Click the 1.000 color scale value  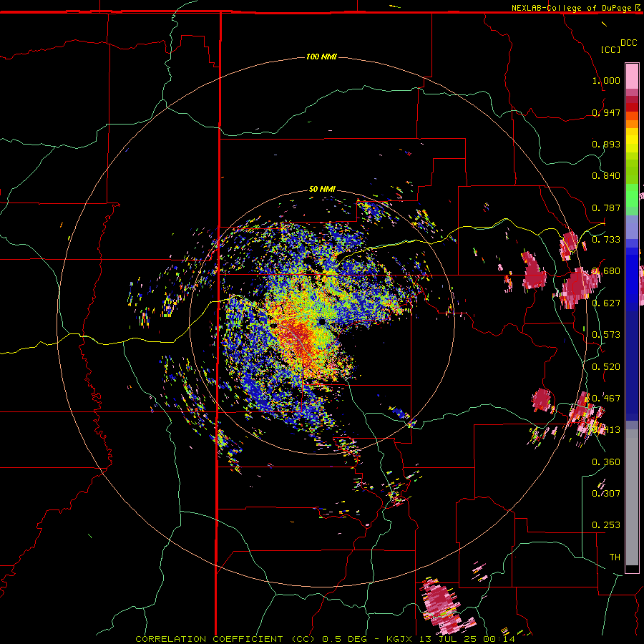606,80
